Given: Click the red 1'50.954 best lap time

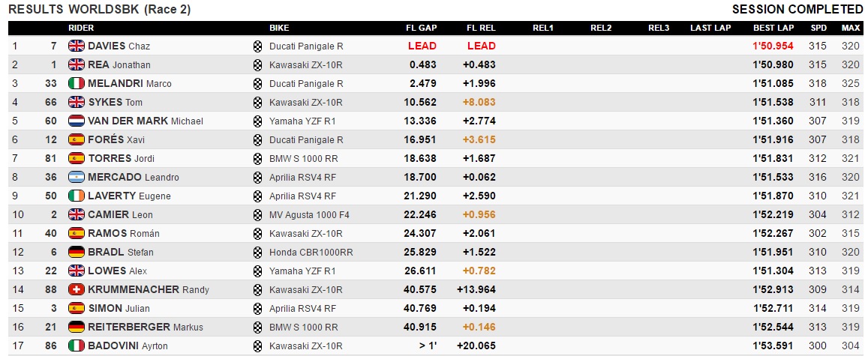Looking at the screenshot, I should (x=773, y=46).
